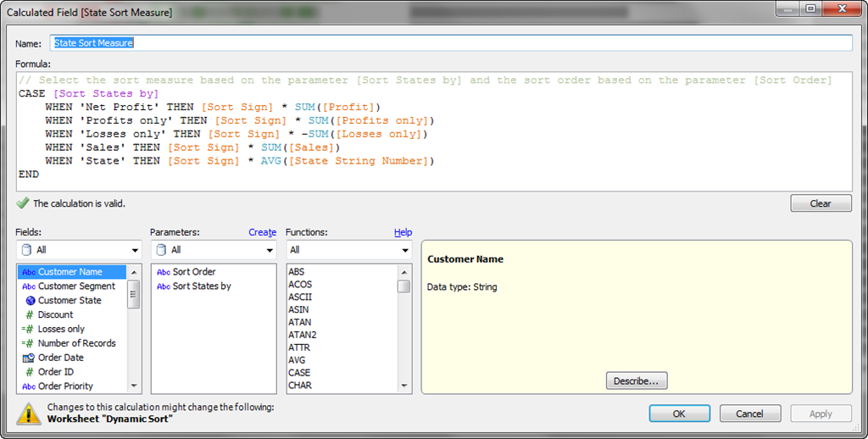Screen dimensions: 868x439
Task: Click the calculated-number icon beside Losses only
Action: point(28,329)
